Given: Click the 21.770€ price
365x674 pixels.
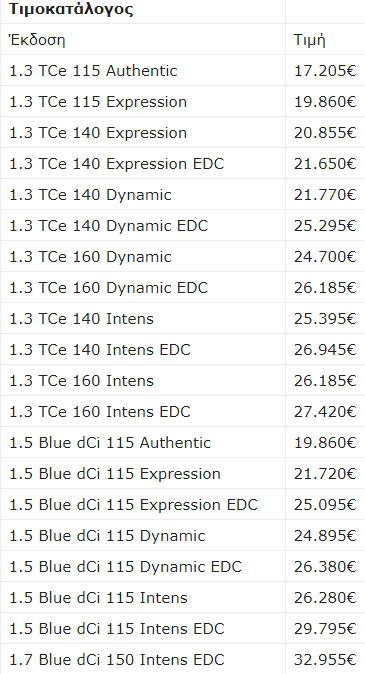Looking at the screenshot, I should (325, 195).
